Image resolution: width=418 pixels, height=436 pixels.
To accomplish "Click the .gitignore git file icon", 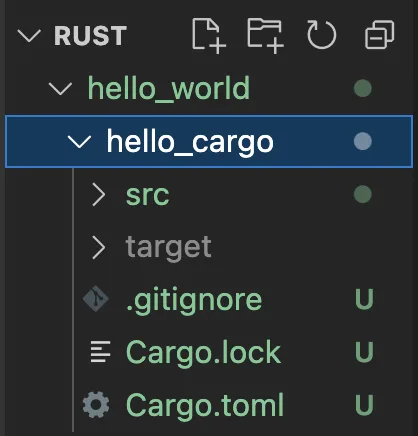I will point(96,299).
